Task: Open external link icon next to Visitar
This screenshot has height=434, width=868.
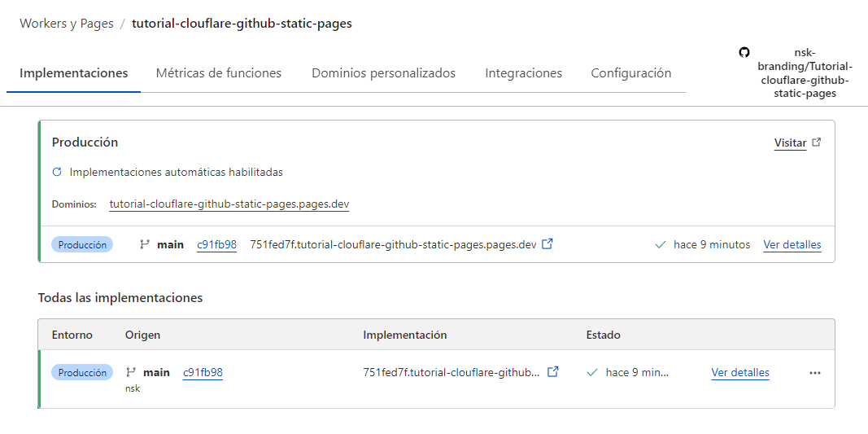Action: click(x=817, y=142)
